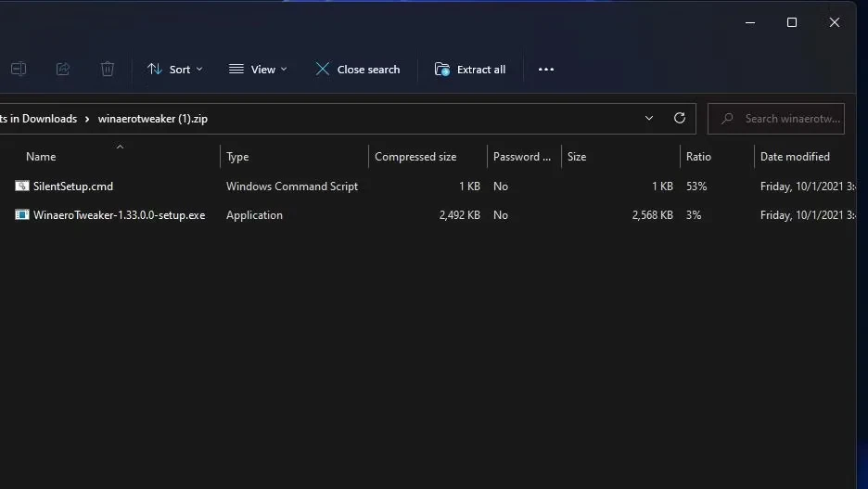Maximize the File Explorer window
Screen dimensions: 868x489
pos(792,22)
